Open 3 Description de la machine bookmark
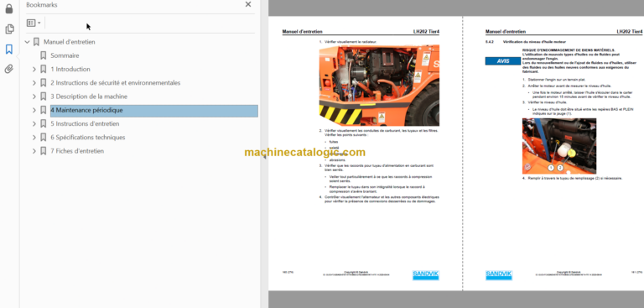Viewport: 644px width, 308px height. pos(89,97)
